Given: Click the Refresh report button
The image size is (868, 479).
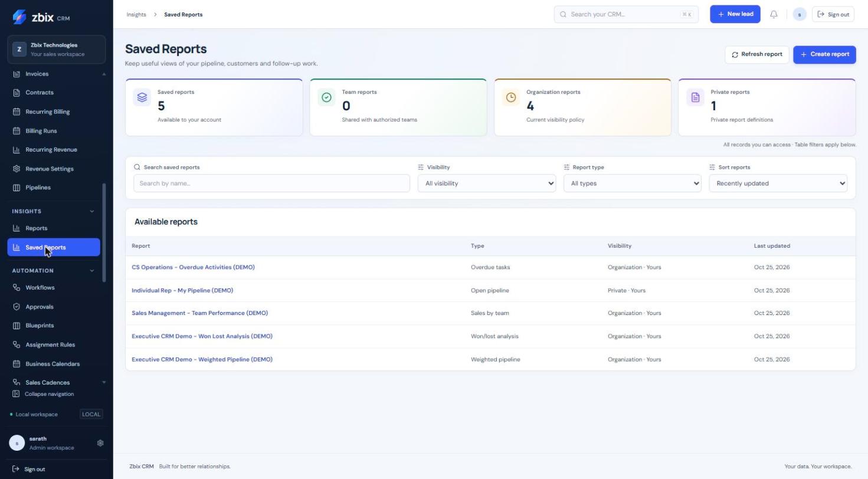Looking at the screenshot, I should click(x=757, y=54).
